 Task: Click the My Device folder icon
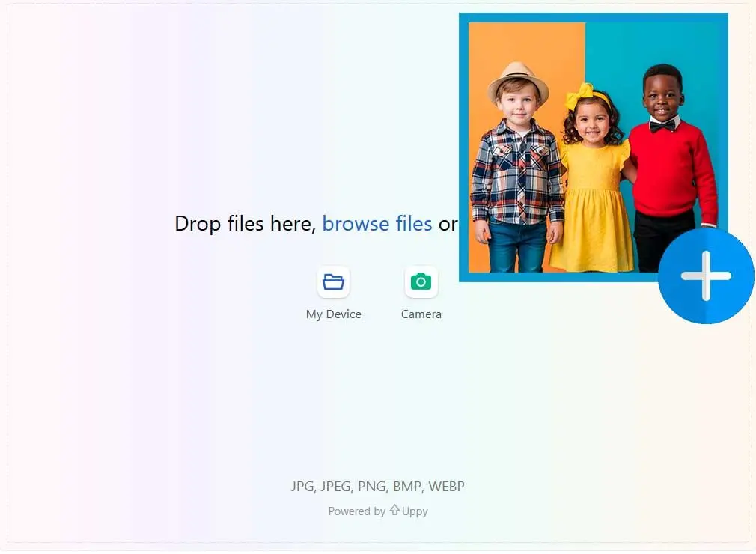click(333, 282)
